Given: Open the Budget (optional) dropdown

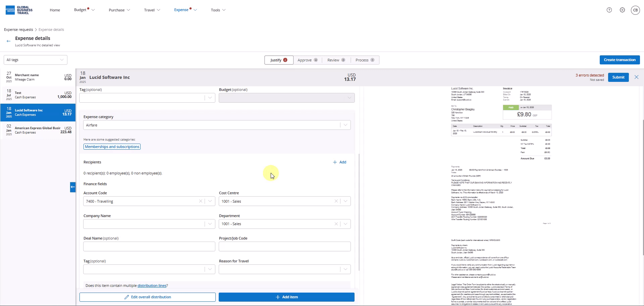Looking at the screenshot, I should tap(287, 98).
